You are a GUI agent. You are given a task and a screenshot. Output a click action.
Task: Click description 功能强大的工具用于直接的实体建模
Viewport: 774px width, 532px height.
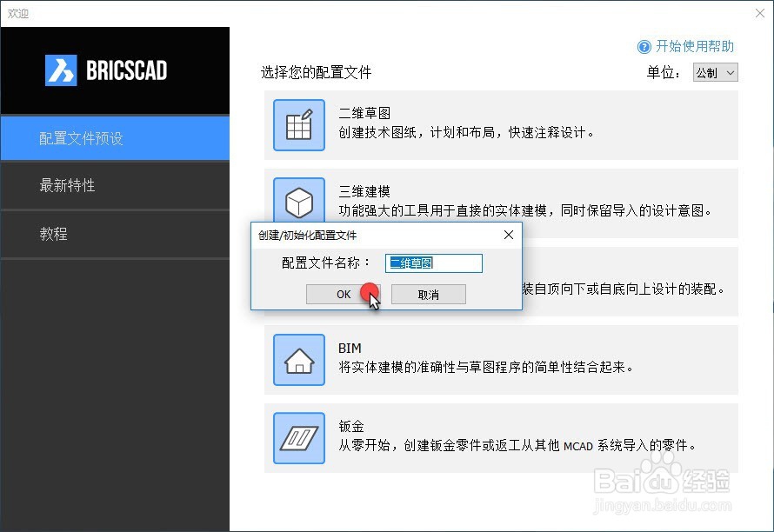(443, 210)
